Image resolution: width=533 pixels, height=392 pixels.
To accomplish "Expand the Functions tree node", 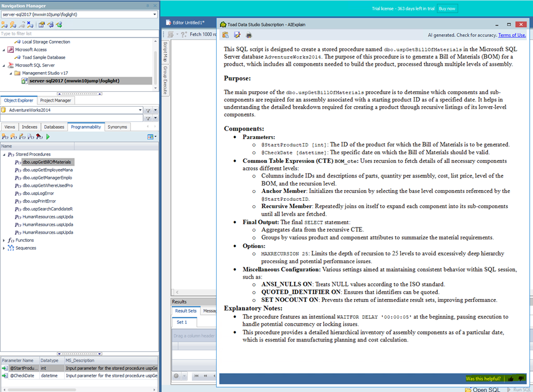I will 4,241.
